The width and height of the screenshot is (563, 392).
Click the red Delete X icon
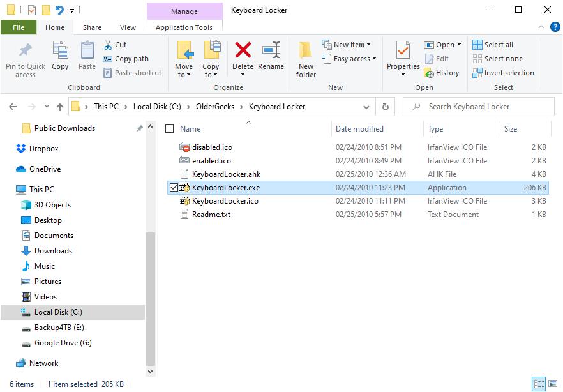(x=243, y=50)
